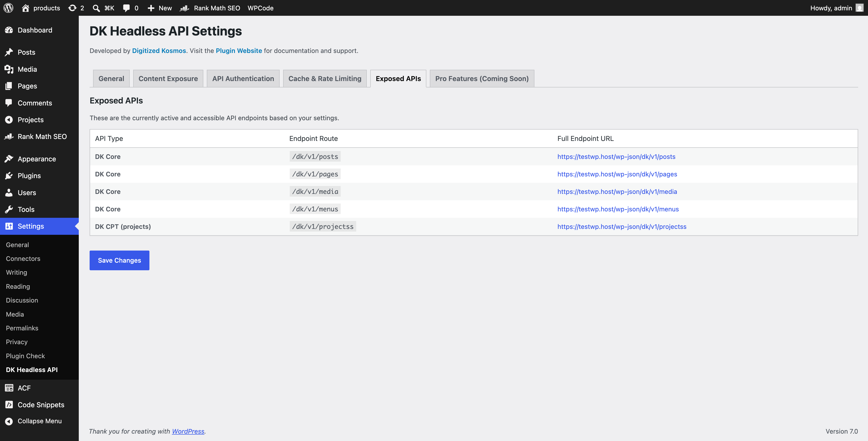Screen dimensions: 868x441
Task: Open the /dk/v1/projectss full endpoint URL
Action: click(x=622, y=227)
